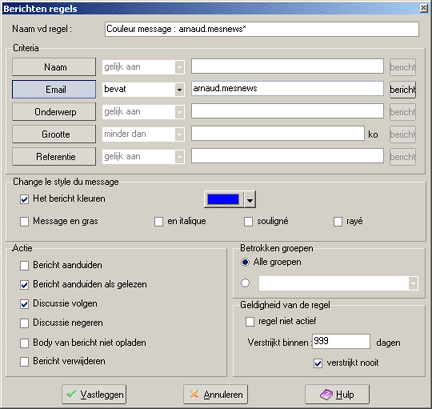Click the orange X Annuleren button
Image resolution: width=432 pixels, height=409 pixels.
point(216,394)
